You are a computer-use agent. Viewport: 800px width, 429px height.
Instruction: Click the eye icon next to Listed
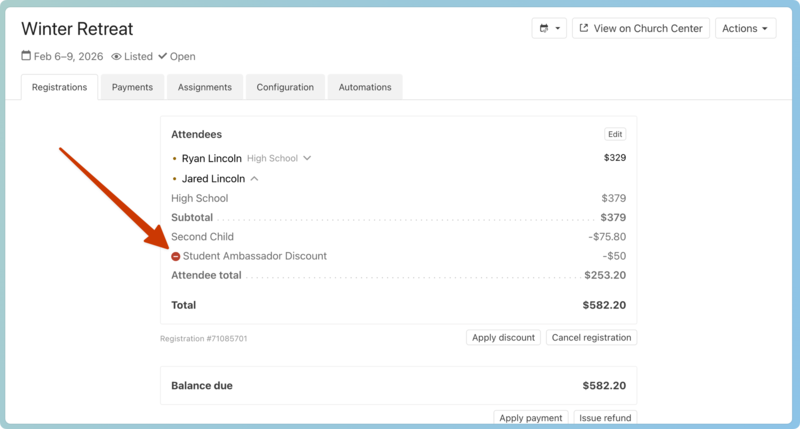116,57
